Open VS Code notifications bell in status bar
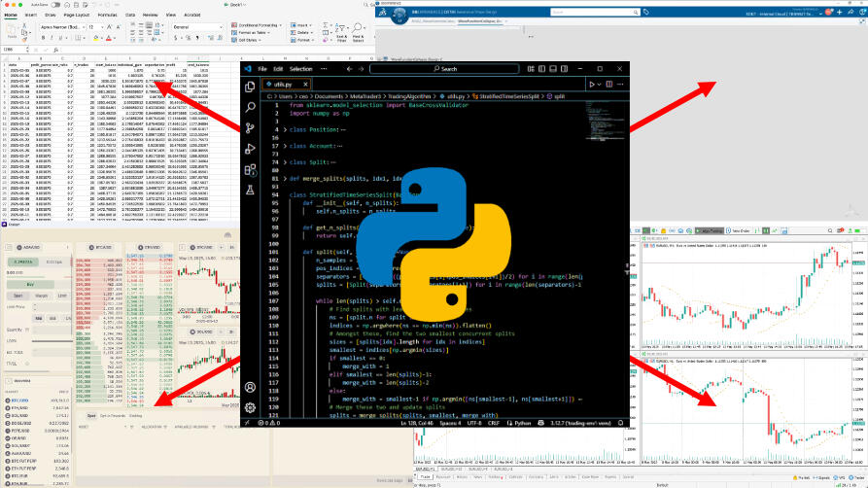 pos(620,423)
